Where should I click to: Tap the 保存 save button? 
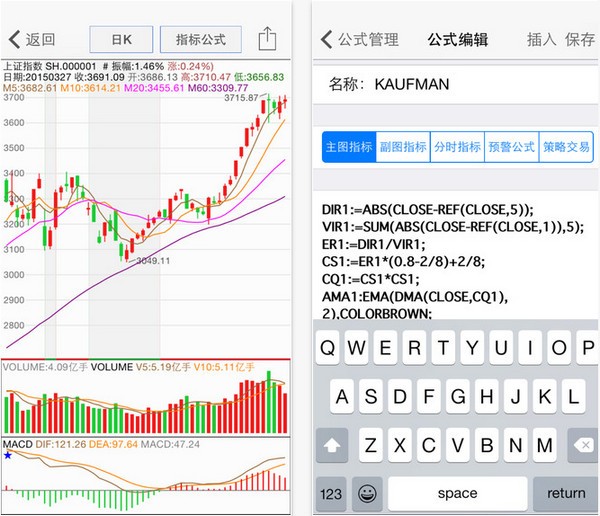pos(580,40)
